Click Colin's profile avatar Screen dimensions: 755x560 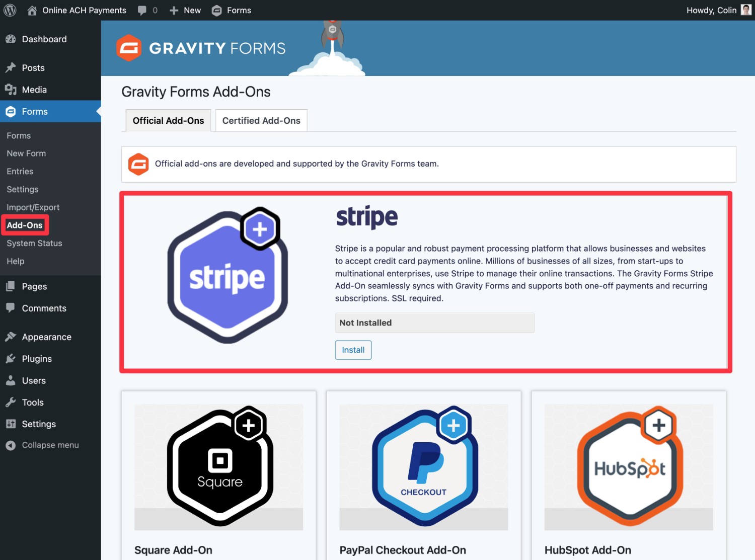coord(745,10)
